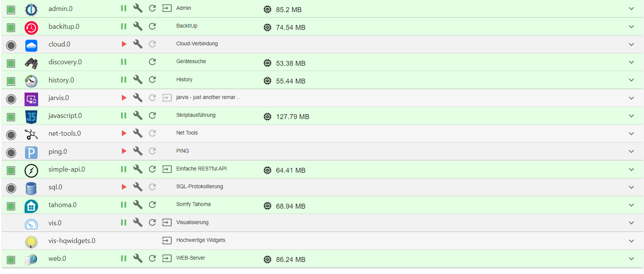Open the jarvis.0 web link icon

(x=167, y=98)
